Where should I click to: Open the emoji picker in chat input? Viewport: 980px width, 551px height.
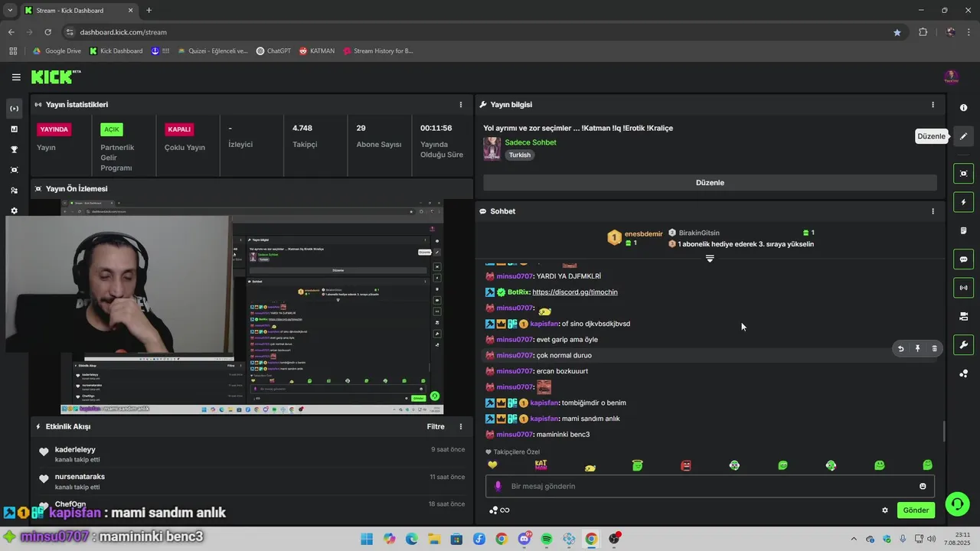point(923,486)
